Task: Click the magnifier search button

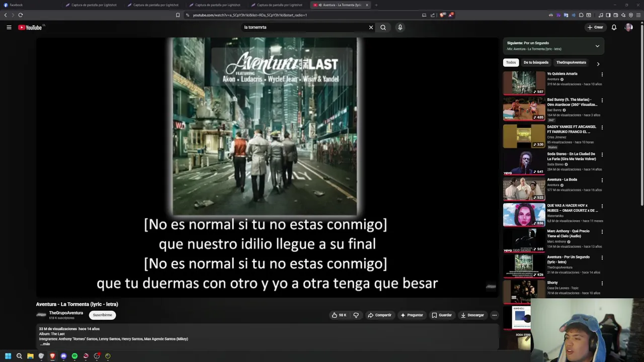Action: (383, 27)
